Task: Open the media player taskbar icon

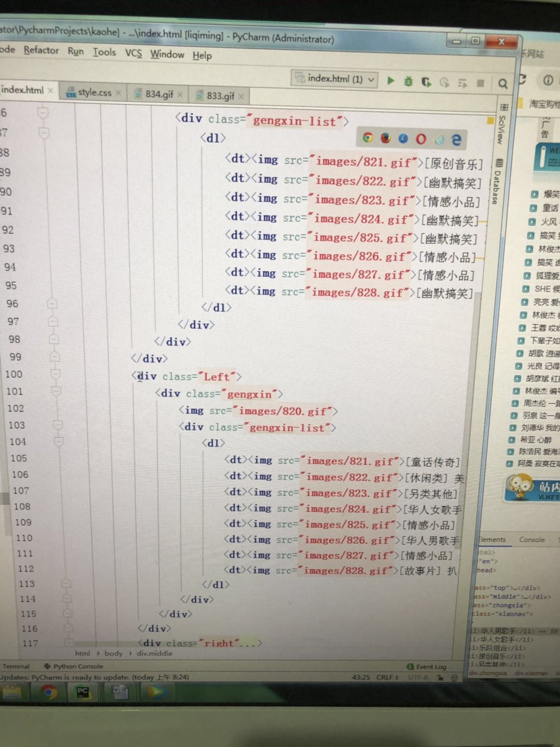Action: pos(156,692)
